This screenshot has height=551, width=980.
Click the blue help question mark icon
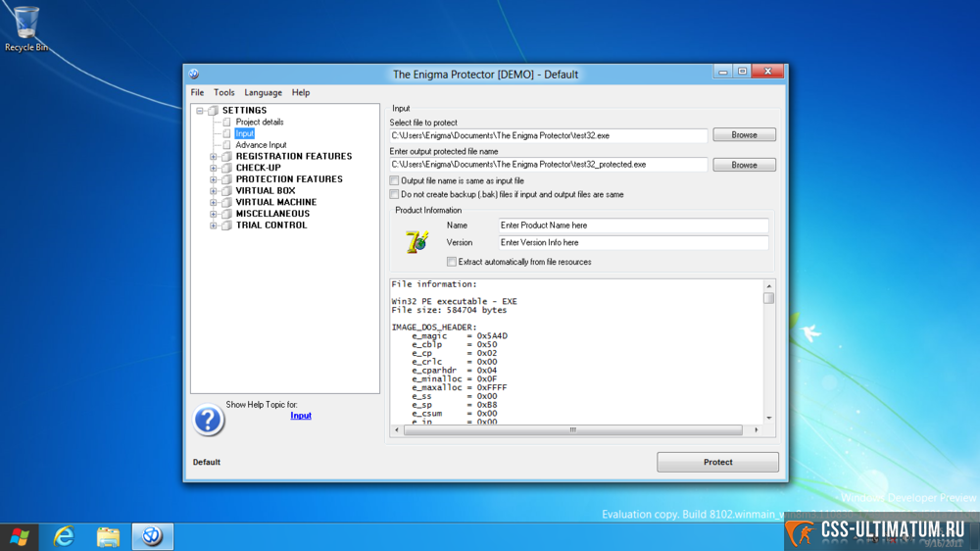coord(208,421)
